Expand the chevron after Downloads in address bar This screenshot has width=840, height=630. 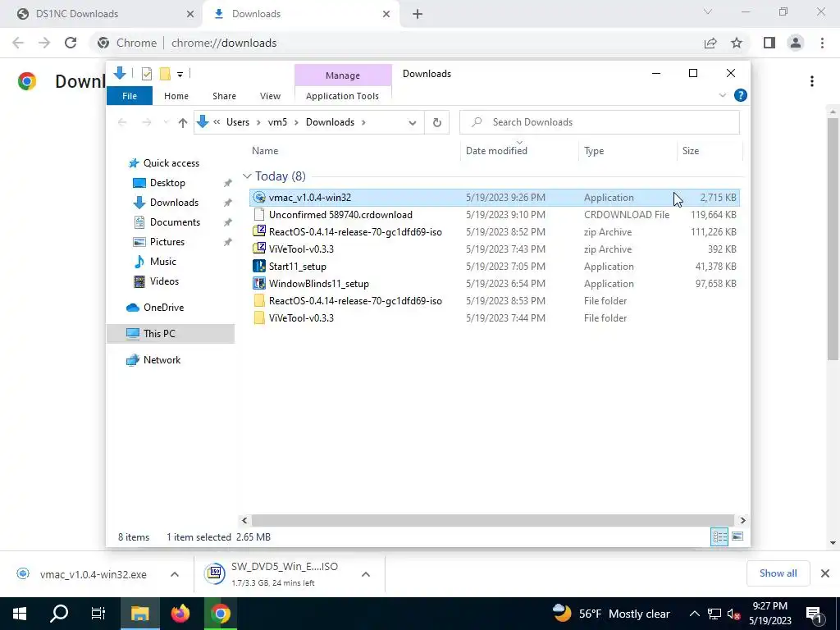click(363, 122)
